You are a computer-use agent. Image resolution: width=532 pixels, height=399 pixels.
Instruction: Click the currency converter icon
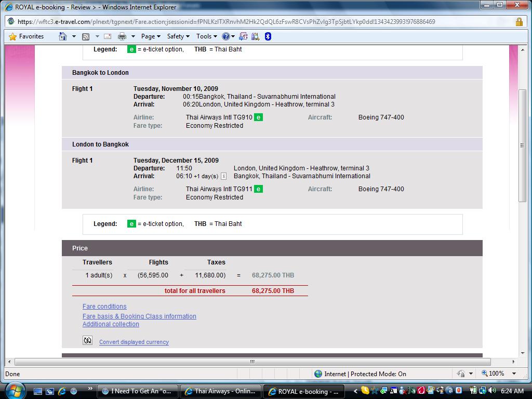pyautogui.click(x=87, y=340)
